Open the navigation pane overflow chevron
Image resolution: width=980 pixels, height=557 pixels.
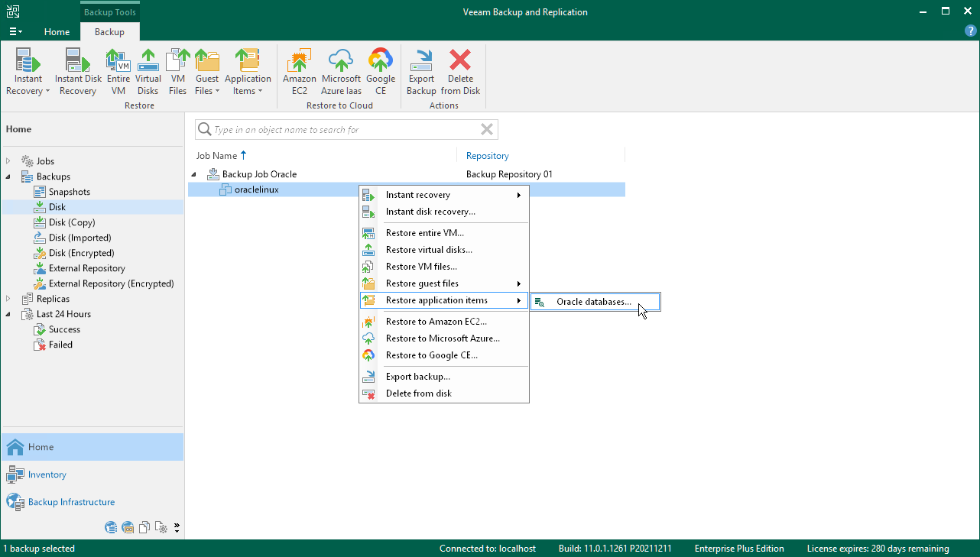coord(177,527)
